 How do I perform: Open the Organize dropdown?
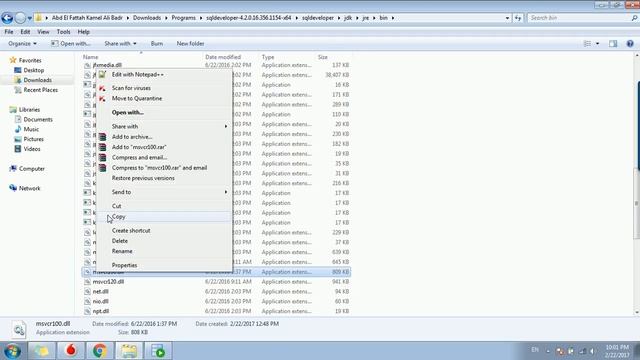coord(22,44)
